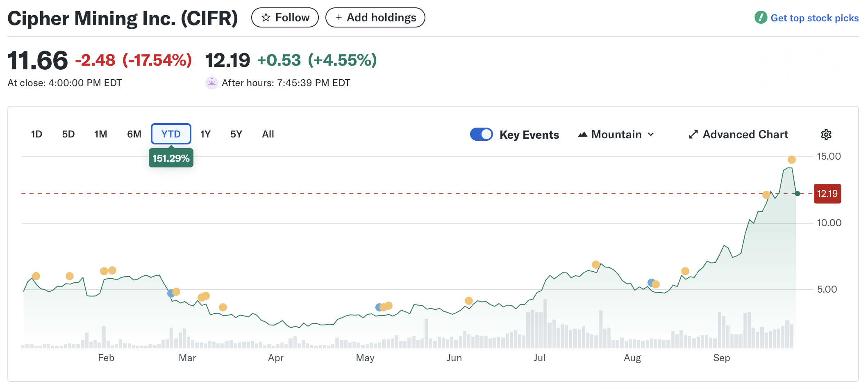The height and width of the screenshot is (389, 868).
Task: Click the chevron next to Mountain
Action: click(651, 135)
